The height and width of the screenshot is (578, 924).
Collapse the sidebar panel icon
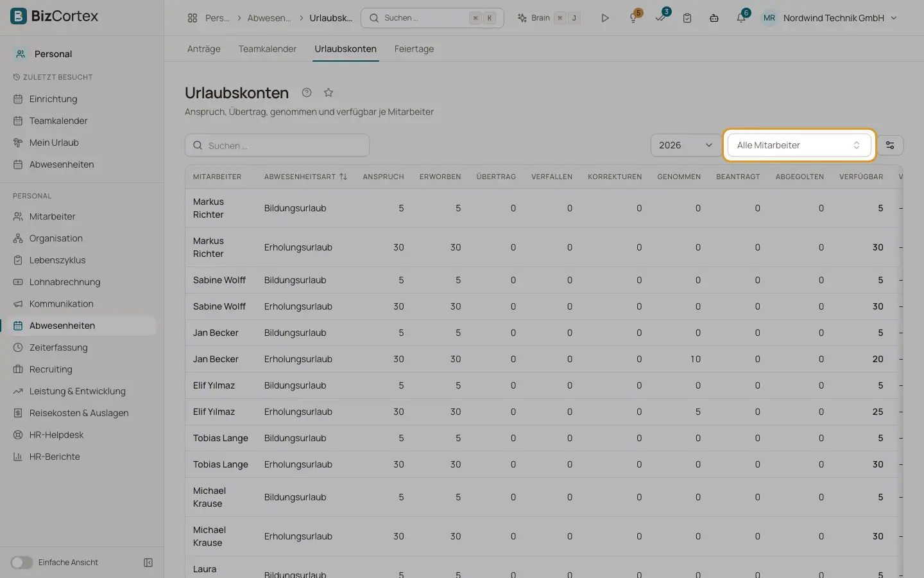148,563
